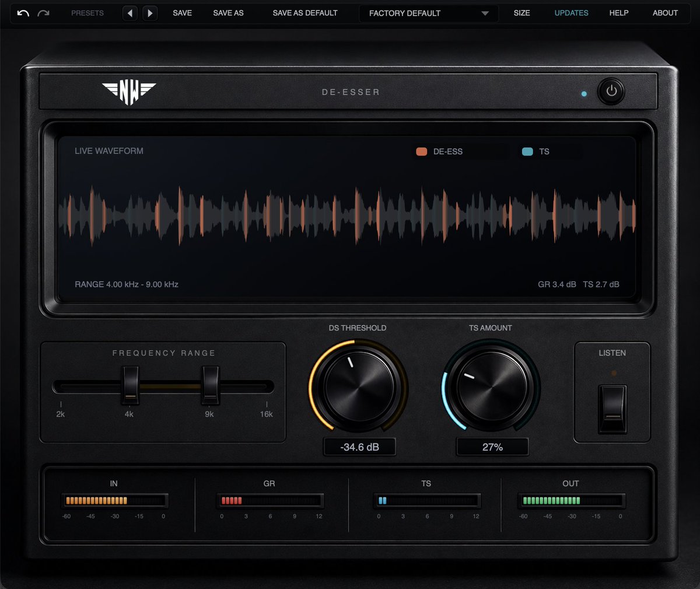Click the undo arrow icon

[23, 13]
